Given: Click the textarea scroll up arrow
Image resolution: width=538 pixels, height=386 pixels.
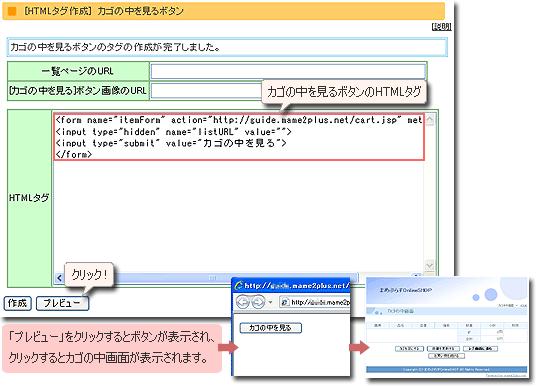Looking at the screenshot, I should (x=430, y=120).
